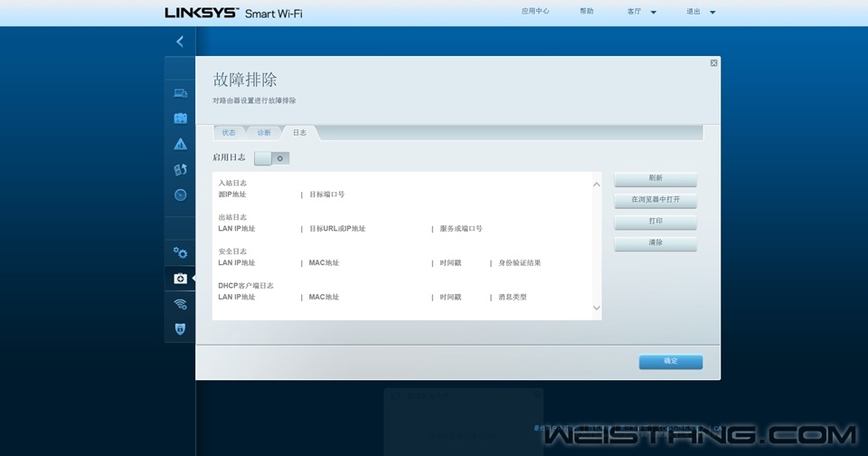Open the Security shield sidebar icon
Viewport: 868px width, 456px height.
(x=180, y=329)
